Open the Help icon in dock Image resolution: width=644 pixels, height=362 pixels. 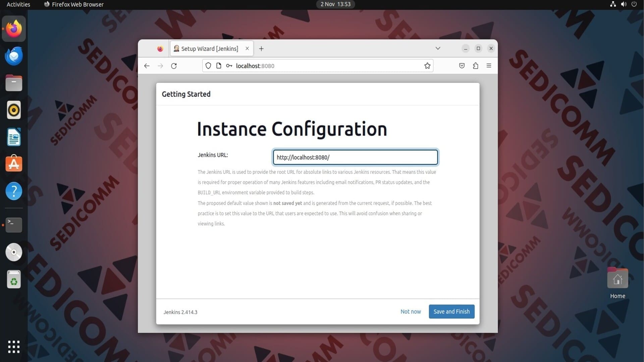point(14,191)
